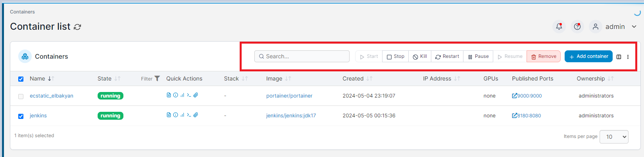This screenshot has height=157, width=644.
Task: Restart the selected container
Action: click(447, 56)
